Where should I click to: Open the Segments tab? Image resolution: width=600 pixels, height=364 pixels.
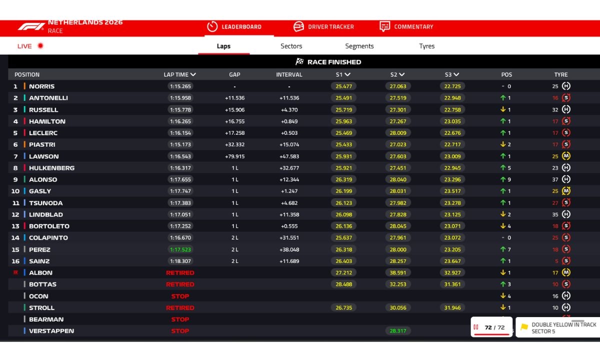[359, 46]
